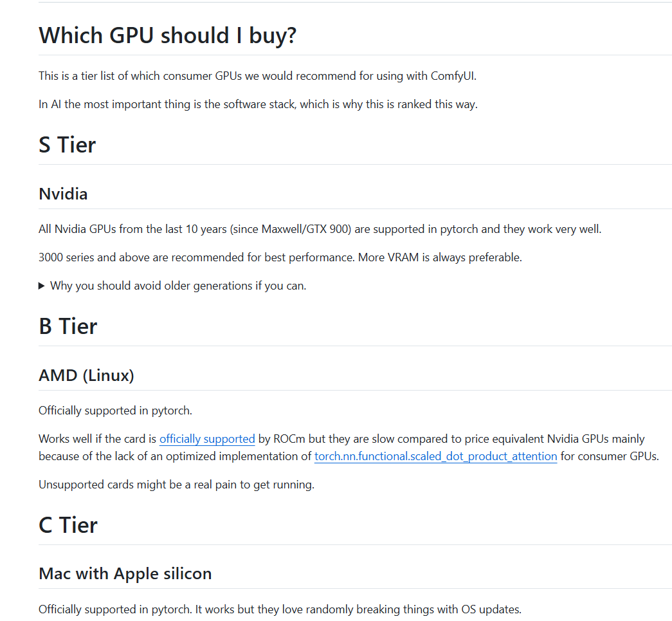
Task: Click the text mentioning Maxwell/GTX 900 support
Action: click(x=320, y=229)
